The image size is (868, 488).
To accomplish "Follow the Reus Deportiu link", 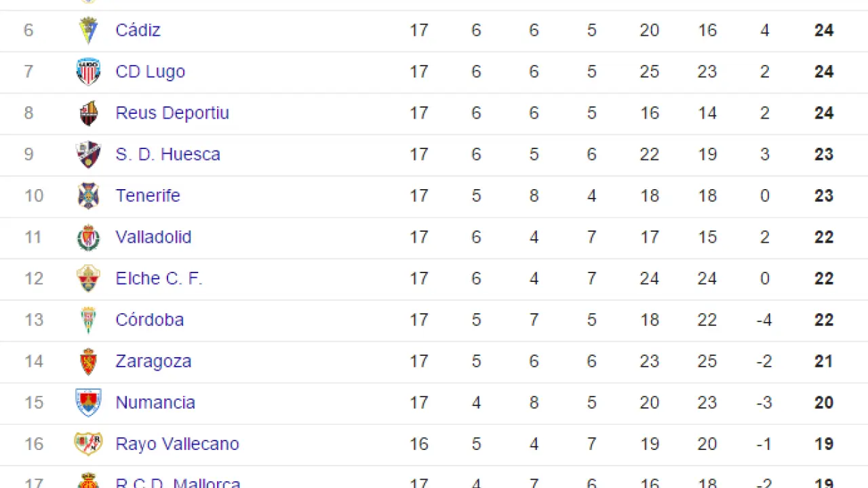I will [x=172, y=113].
